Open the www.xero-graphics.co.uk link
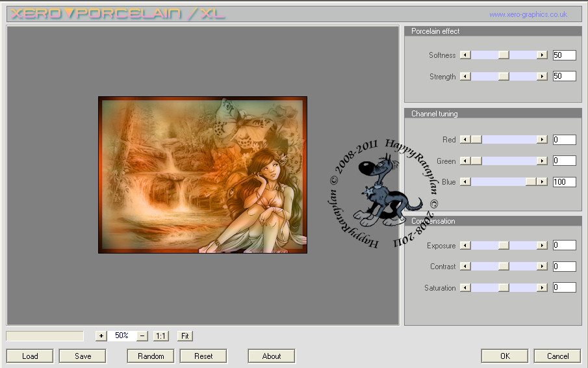 pyautogui.click(x=528, y=14)
